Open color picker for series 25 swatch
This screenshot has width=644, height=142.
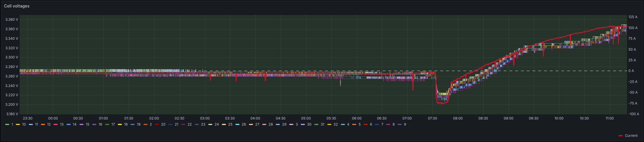(224, 124)
